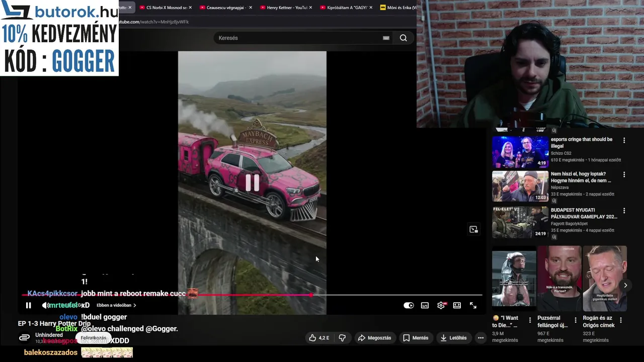Open the more actions three-dot button
The image size is (644, 362).
tap(480, 338)
